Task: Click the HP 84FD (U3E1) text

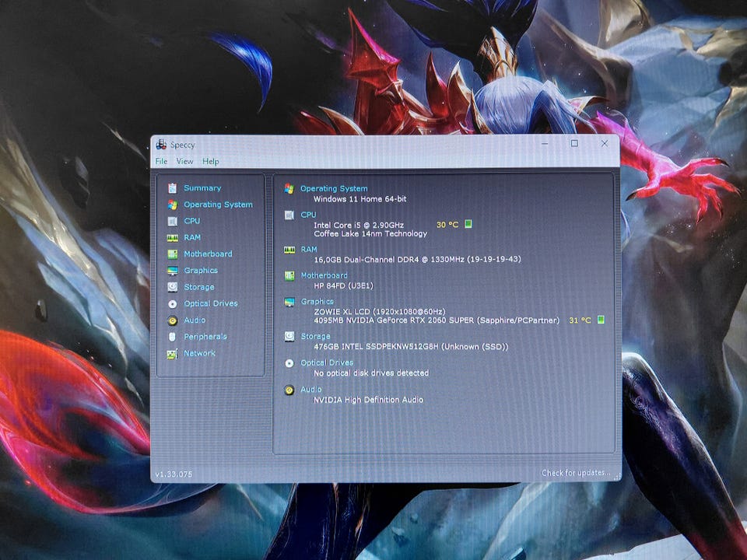Action: 343,285
